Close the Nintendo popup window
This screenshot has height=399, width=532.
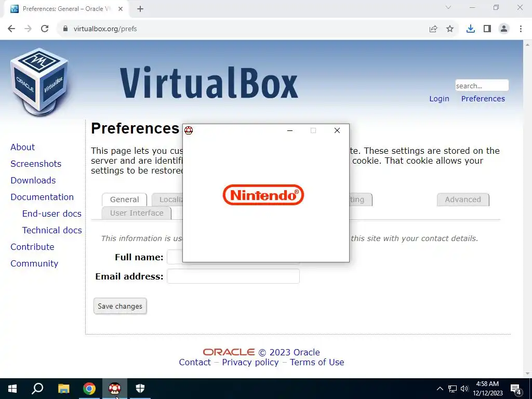(337, 130)
